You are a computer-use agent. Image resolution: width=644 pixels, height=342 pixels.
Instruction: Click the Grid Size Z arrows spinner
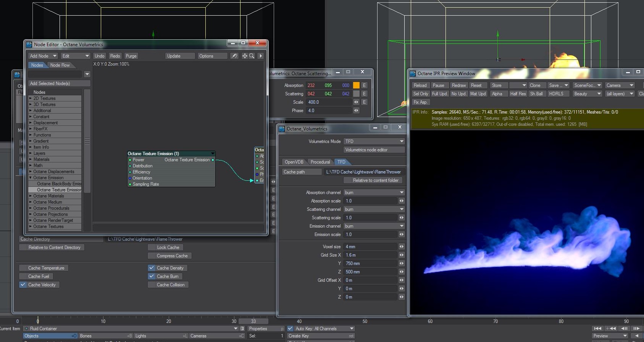point(401,272)
